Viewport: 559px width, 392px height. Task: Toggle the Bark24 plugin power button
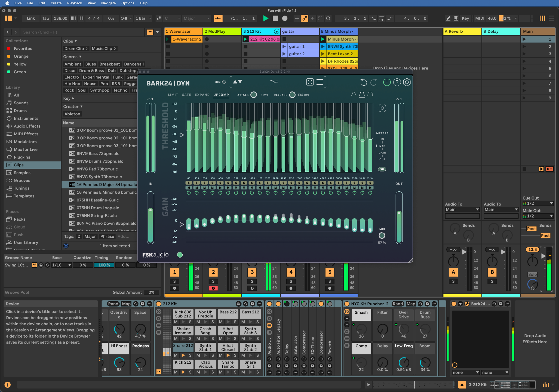(x=387, y=82)
